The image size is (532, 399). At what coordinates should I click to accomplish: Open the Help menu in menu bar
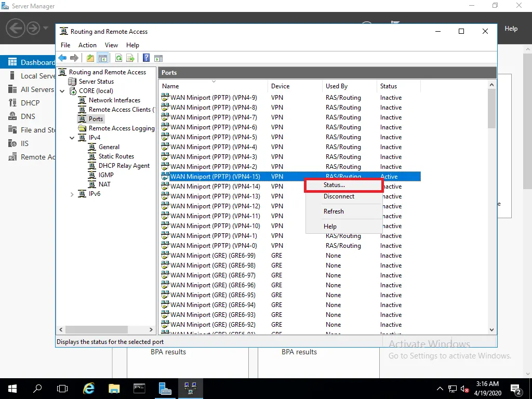(132, 45)
